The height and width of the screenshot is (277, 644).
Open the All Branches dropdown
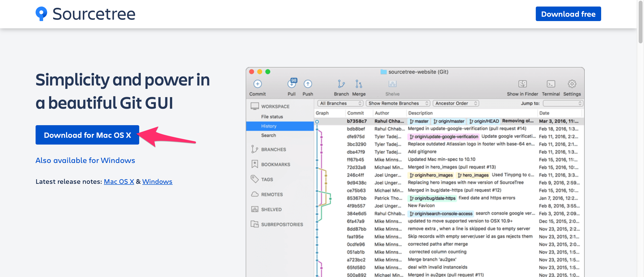coord(340,103)
